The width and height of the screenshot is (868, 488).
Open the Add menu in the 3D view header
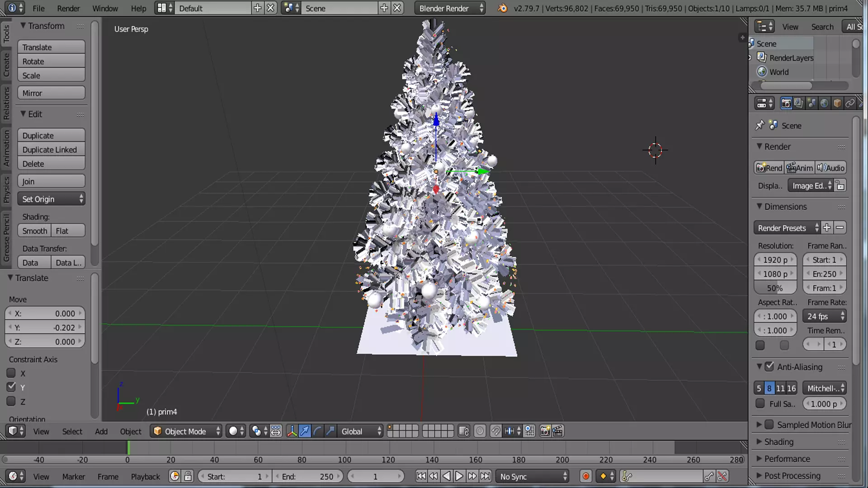[x=101, y=431]
